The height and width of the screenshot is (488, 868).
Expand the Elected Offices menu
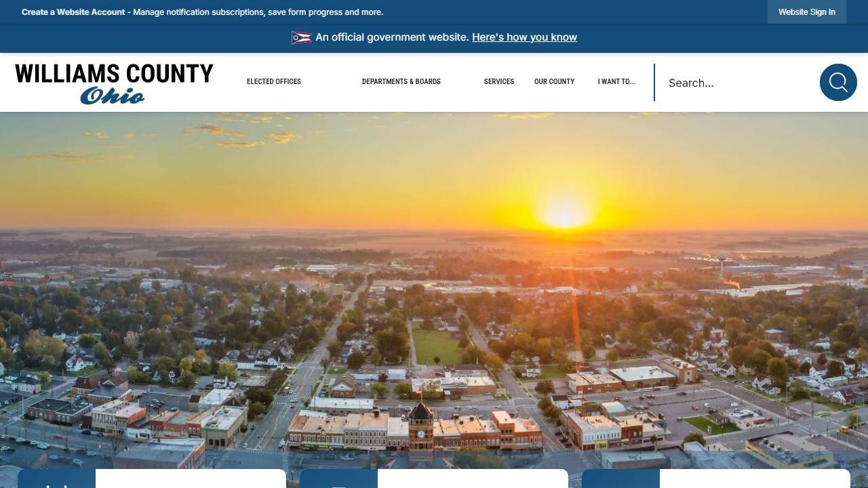click(274, 81)
